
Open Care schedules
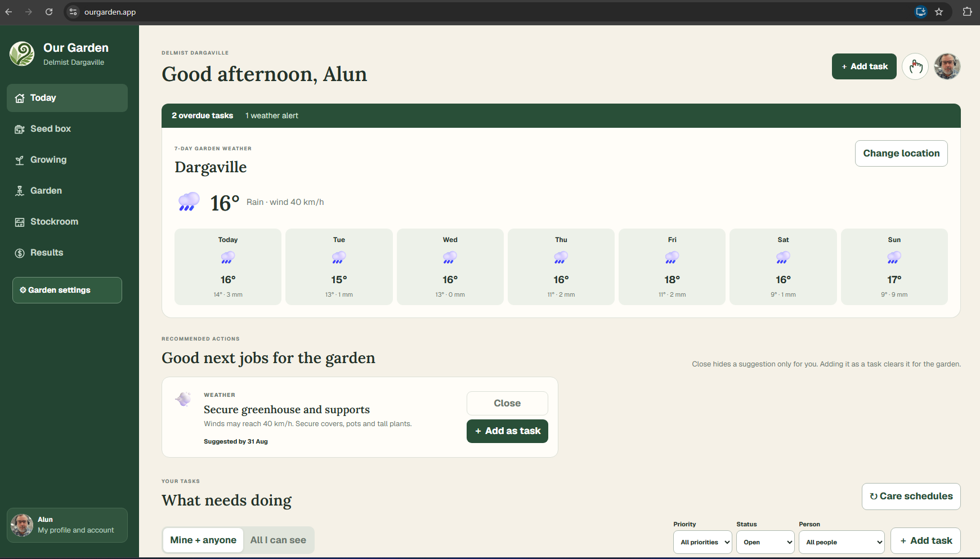coord(911,497)
